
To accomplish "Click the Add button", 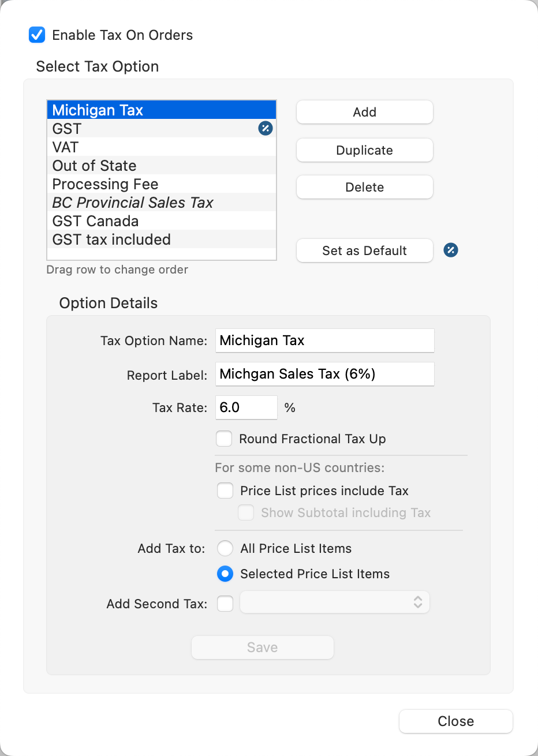I will pyautogui.click(x=364, y=112).
